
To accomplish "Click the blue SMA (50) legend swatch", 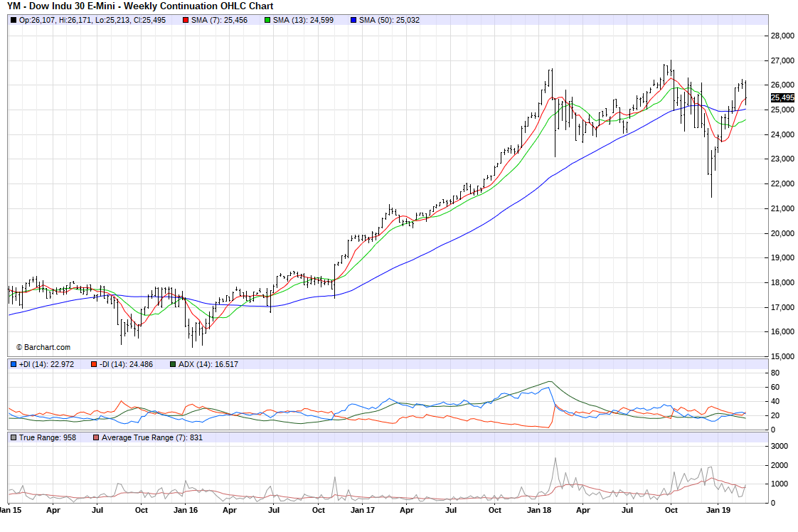I will tap(353, 20).
